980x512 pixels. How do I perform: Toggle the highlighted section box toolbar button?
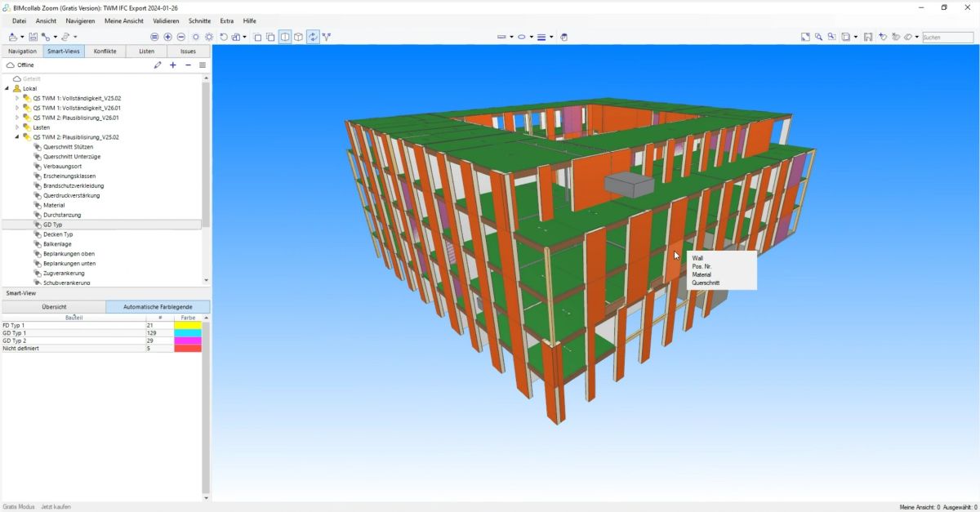coord(285,37)
